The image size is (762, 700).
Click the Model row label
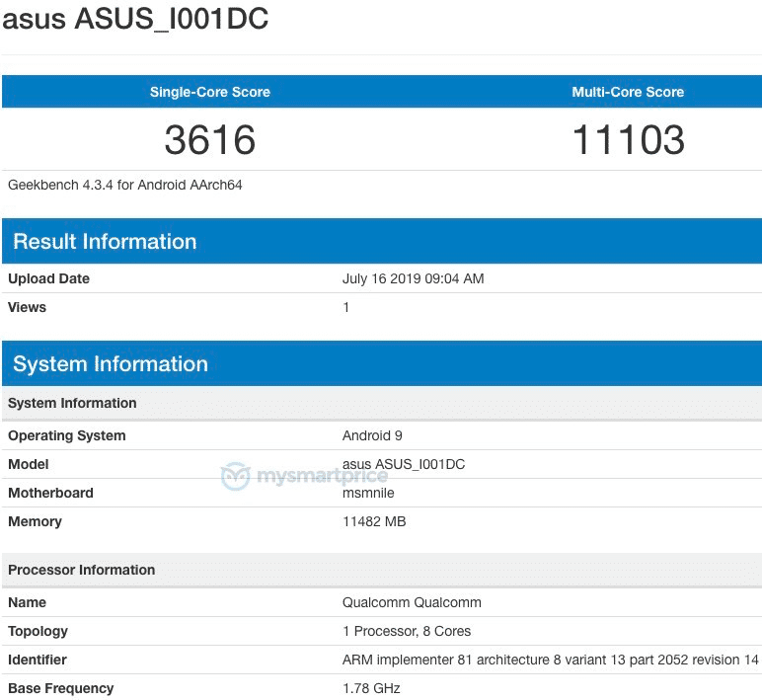[x=28, y=464]
